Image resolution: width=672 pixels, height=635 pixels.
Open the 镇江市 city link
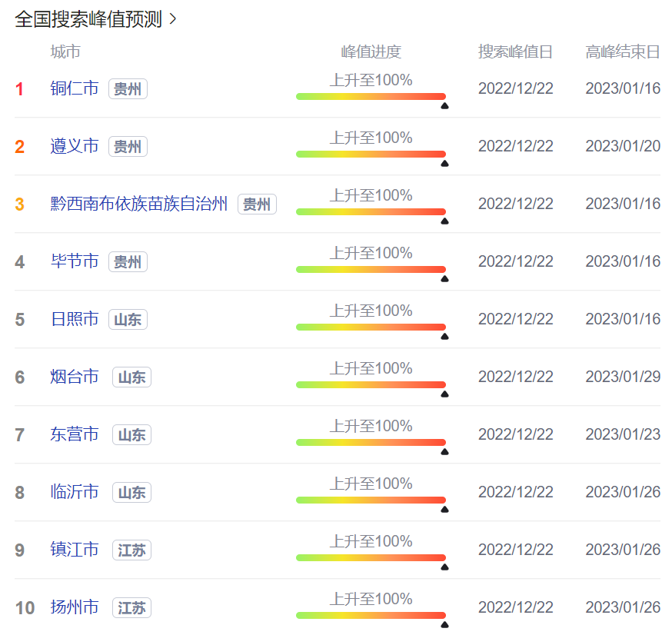[x=75, y=550]
